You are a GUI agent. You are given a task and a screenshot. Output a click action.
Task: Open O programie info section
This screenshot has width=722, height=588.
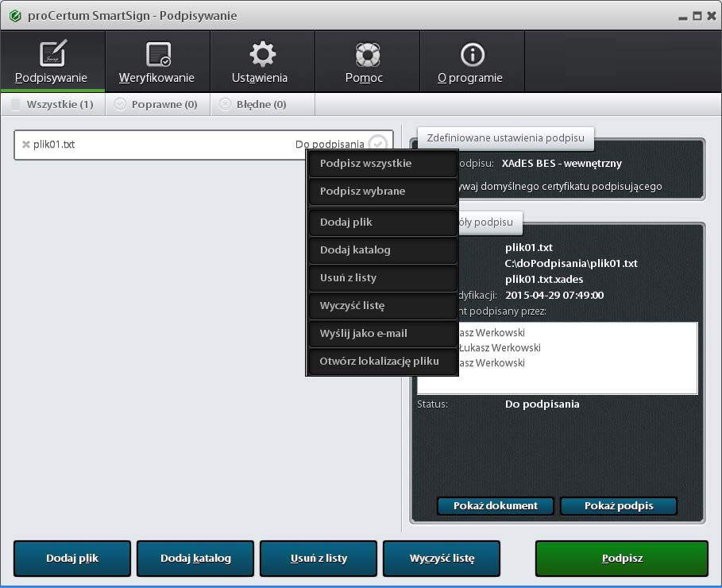pos(472,61)
